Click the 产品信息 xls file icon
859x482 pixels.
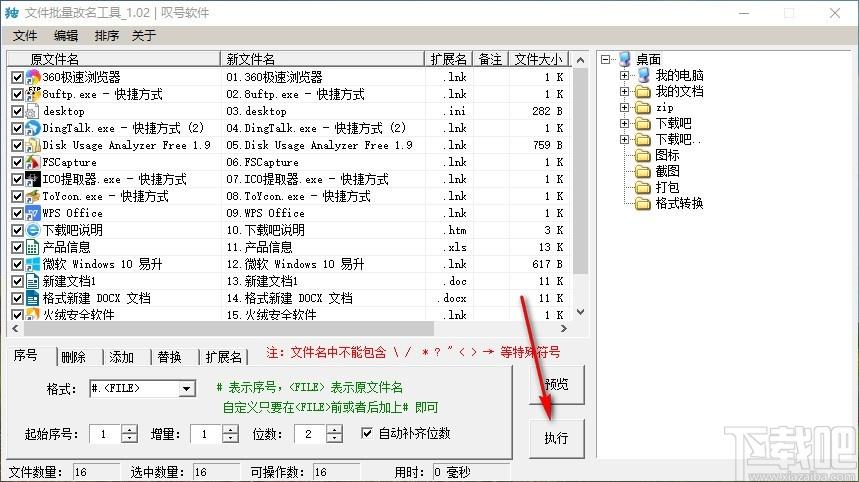[33, 247]
